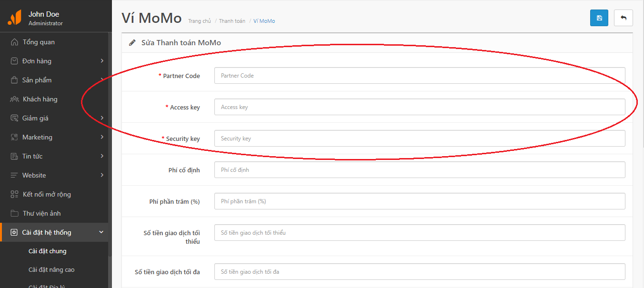644x288 pixels.
Task: Click the Kết nối mở rộng icon
Action: (x=14, y=194)
